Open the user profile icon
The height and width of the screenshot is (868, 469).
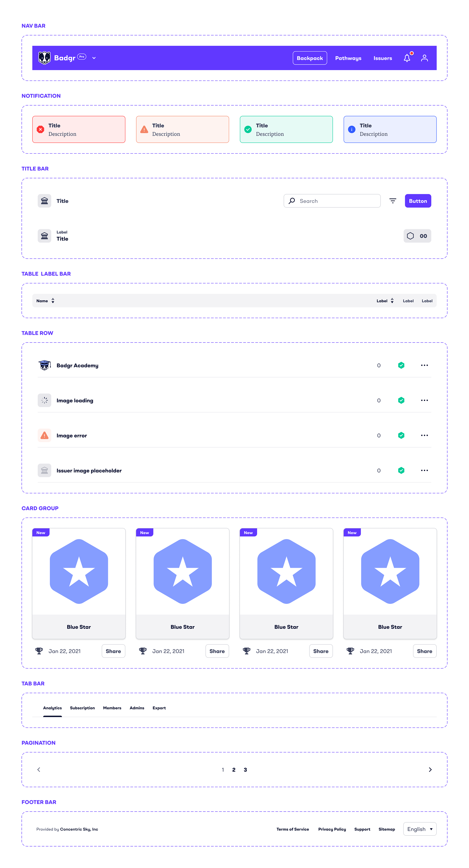click(424, 58)
